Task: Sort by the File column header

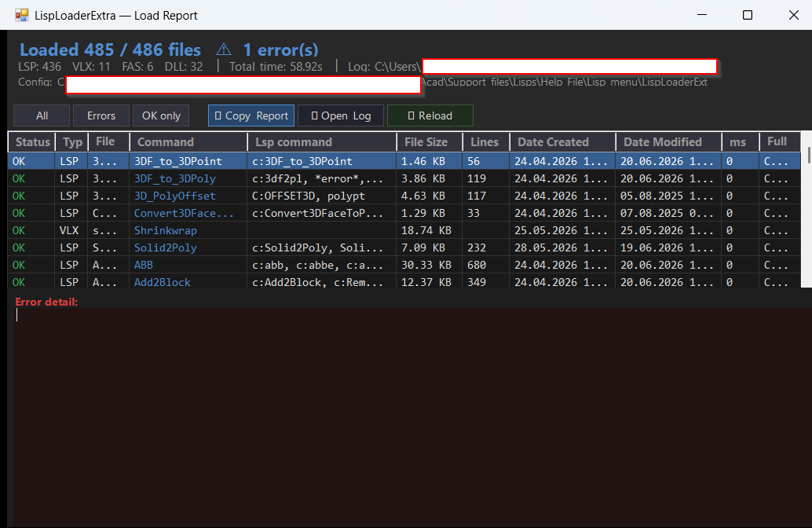Action: point(108,142)
